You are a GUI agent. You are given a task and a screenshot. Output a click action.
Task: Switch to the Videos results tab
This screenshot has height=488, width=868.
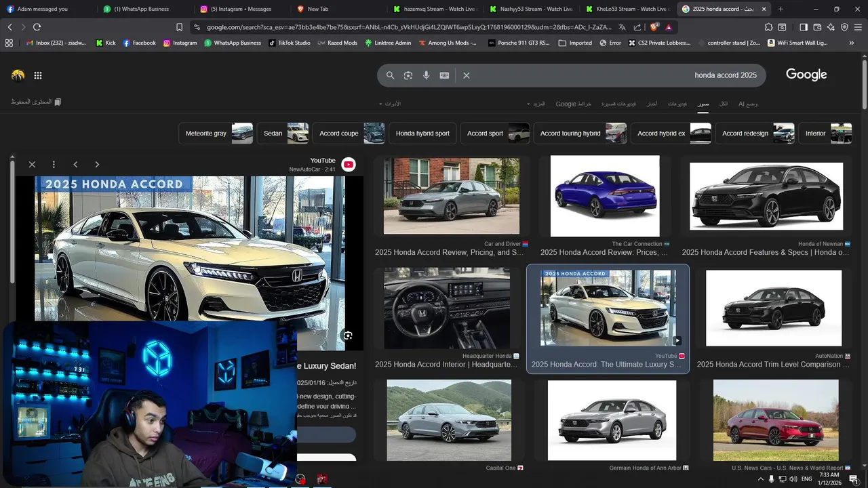click(x=677, y=104)
